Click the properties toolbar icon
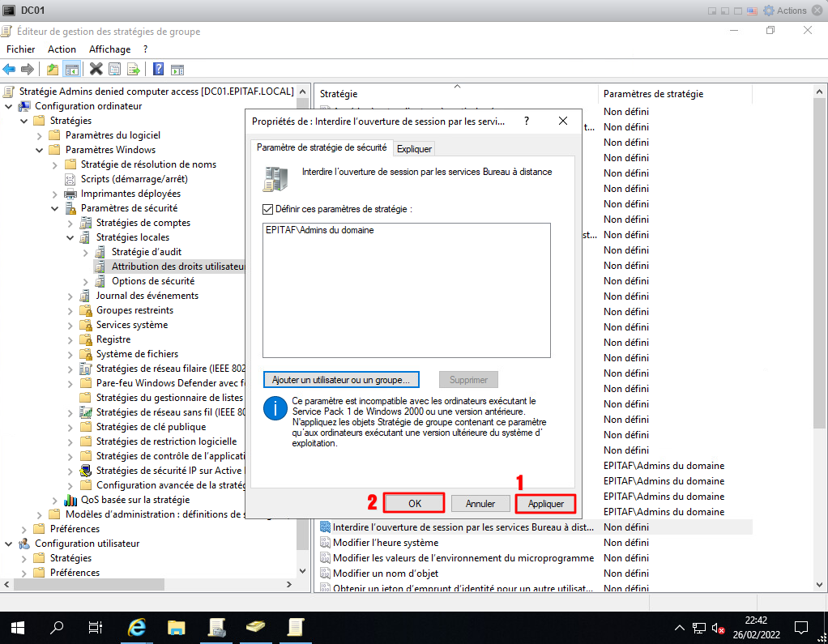The height and width of the screenshot is (644, 828). point(114,69)
